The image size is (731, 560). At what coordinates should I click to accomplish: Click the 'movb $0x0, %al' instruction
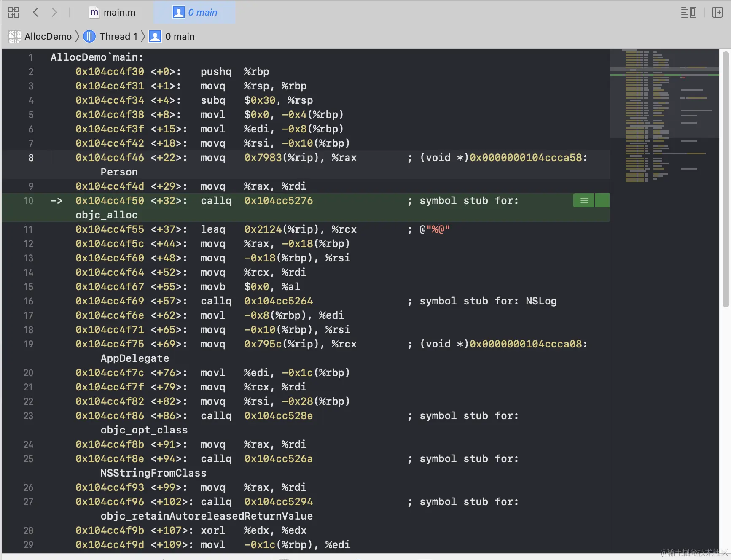[x=250, y=287]
